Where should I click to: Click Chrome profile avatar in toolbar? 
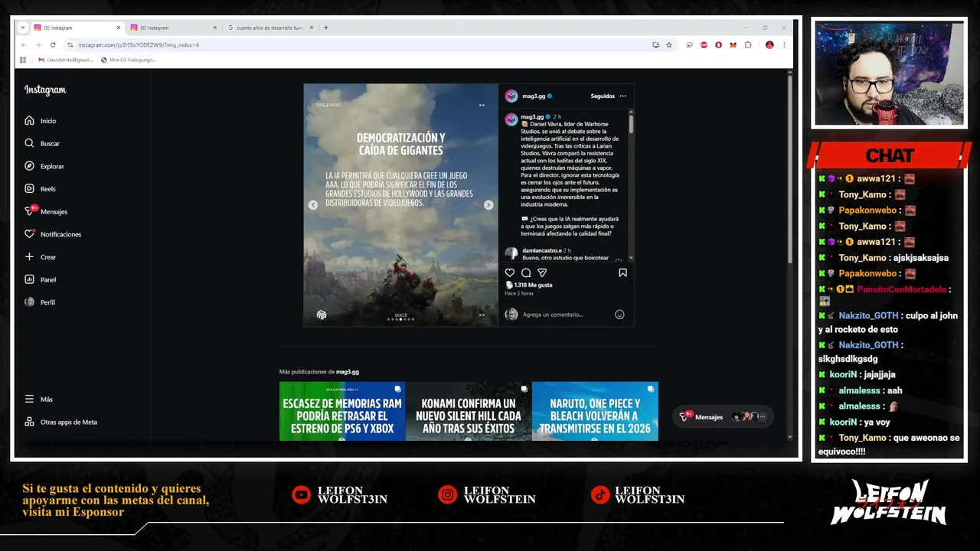769,45
